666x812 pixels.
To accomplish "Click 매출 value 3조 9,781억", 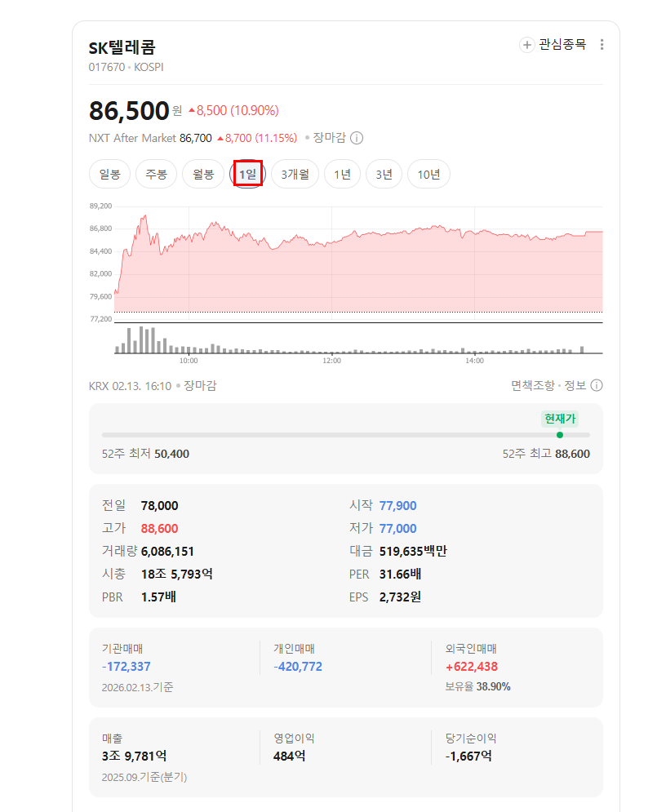I will 134,756.
